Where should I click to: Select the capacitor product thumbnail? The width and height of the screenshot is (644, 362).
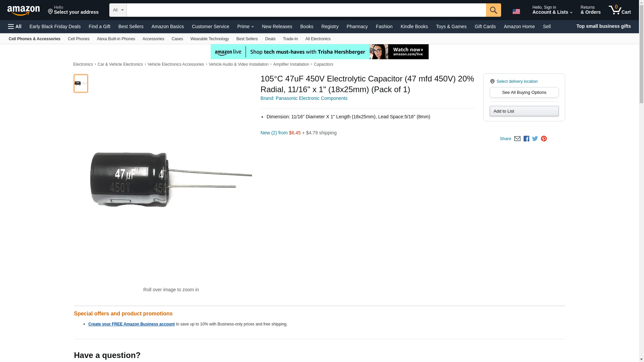(x=80, y=83)
